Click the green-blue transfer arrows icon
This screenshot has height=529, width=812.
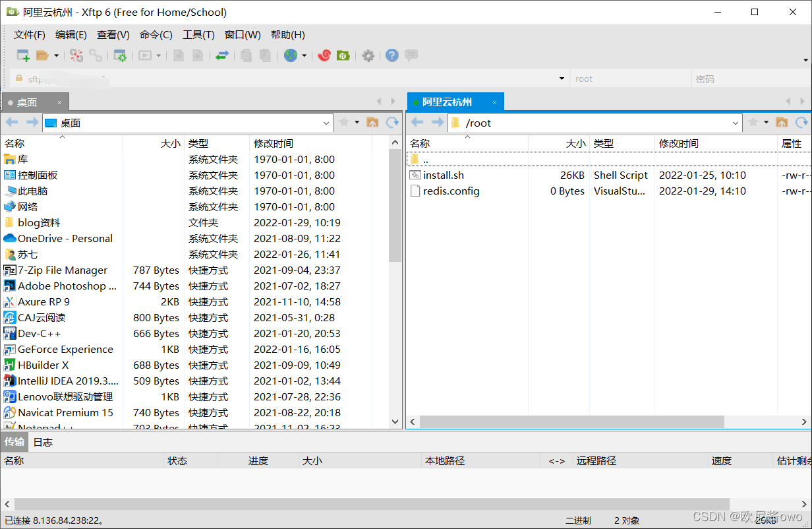pos(222,55)
